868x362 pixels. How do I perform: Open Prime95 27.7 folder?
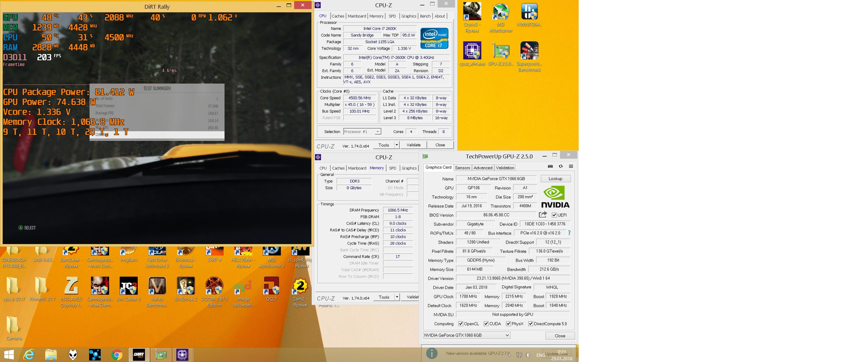click(42, 289)
